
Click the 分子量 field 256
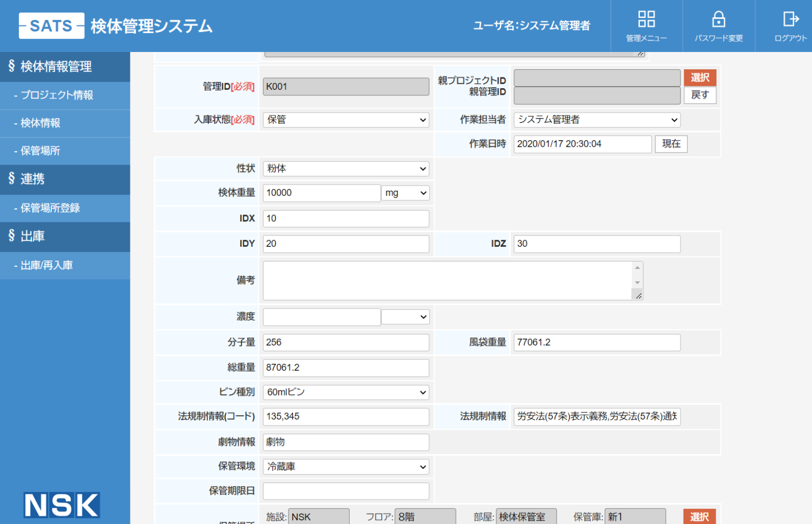346,343
